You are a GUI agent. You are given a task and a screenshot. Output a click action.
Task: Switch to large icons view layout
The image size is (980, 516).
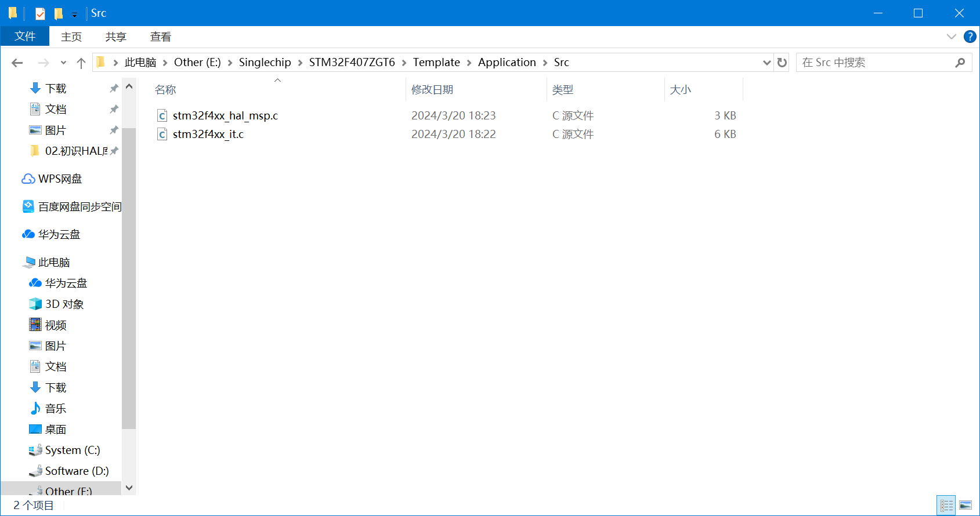coord(965,506)
